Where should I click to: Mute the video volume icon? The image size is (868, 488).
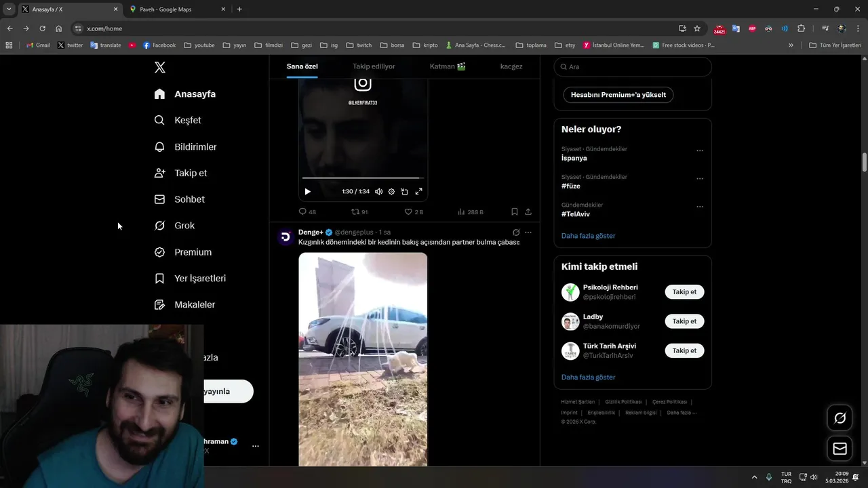pyautogui.click(x=378, y=192)
